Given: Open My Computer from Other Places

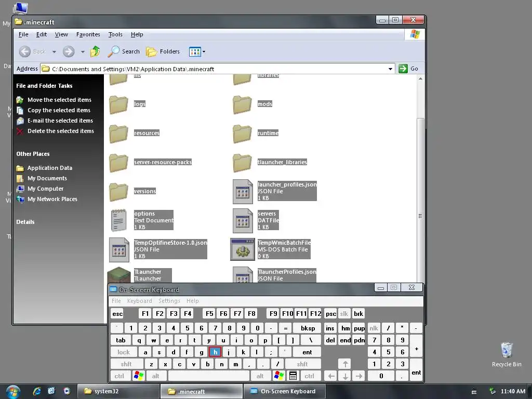Looking at the screenshot, I should 46,189.
